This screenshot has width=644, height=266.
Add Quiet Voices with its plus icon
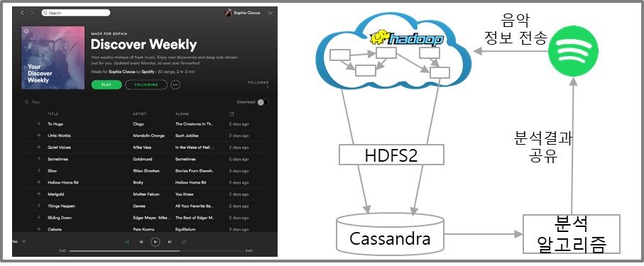(39, 147)
